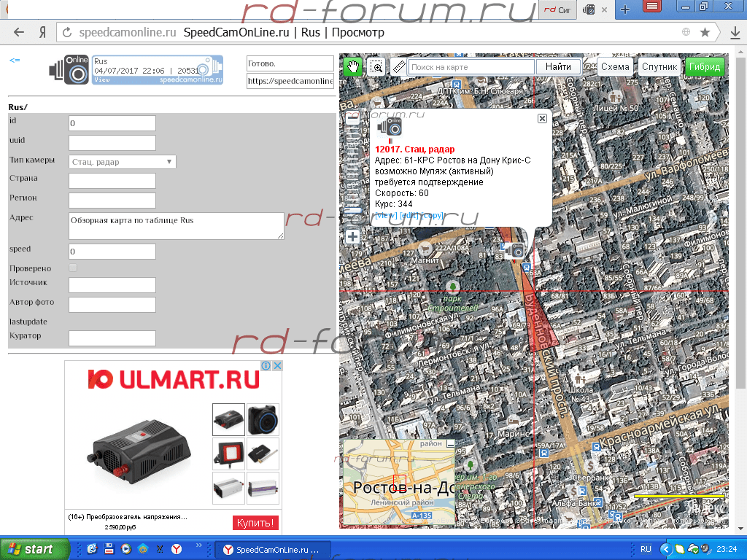Screen dimensions: 747x560
Task: Select the Гибрид map layer
Action: [705, 66]
